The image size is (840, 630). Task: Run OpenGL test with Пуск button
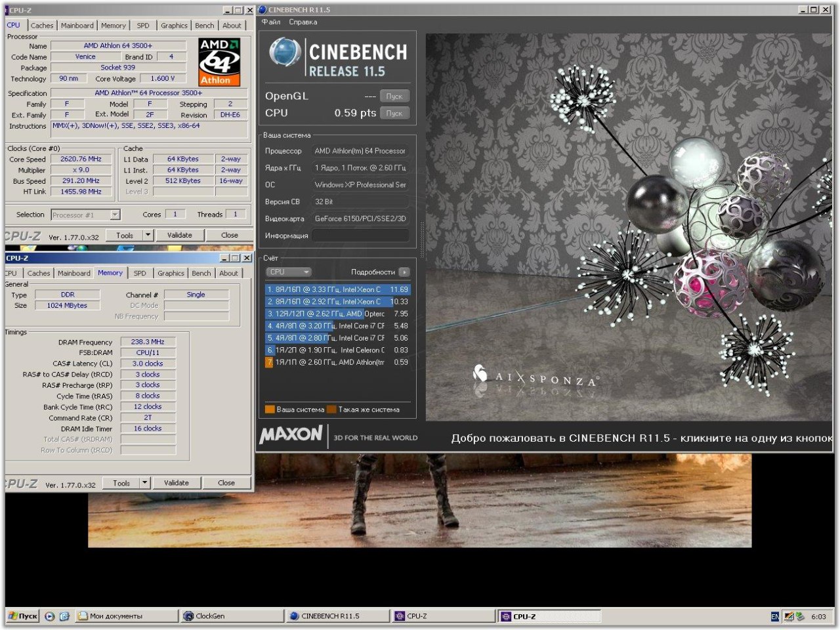point(394,96)
